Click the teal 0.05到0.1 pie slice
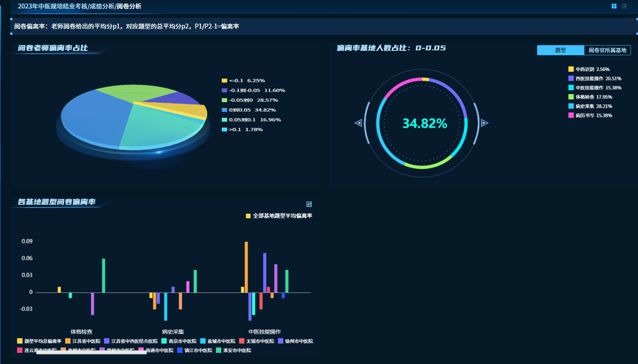 [x=156, y=127]
